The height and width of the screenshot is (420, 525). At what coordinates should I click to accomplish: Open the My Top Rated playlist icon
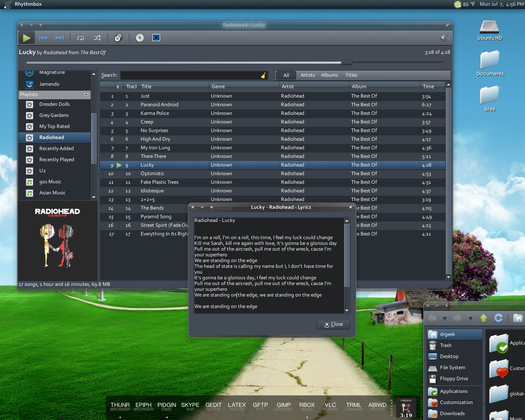coord(30,126)
